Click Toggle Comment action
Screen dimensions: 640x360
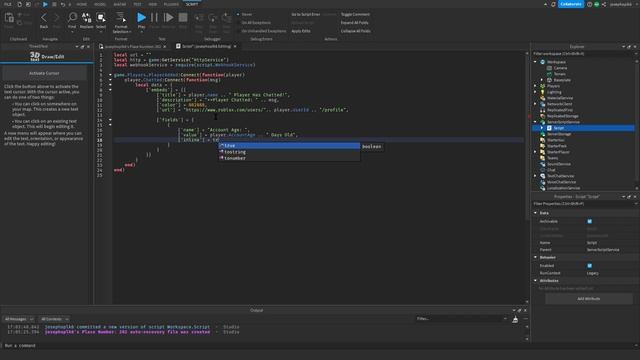[355, 14]
